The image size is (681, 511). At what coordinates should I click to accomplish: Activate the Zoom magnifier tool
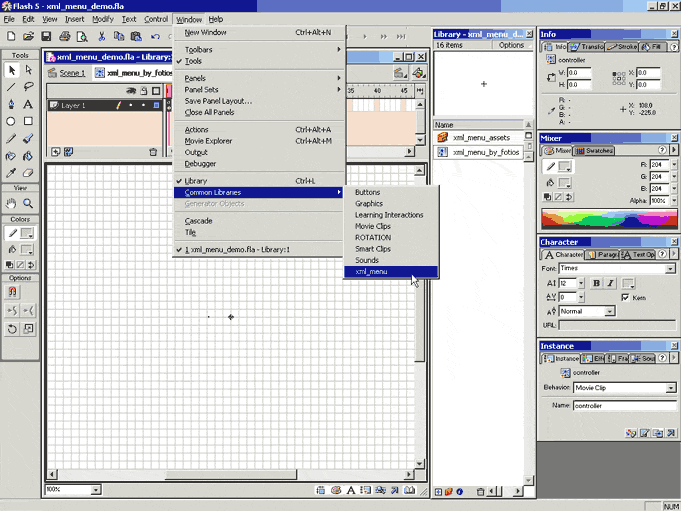[x=28, y=202]
